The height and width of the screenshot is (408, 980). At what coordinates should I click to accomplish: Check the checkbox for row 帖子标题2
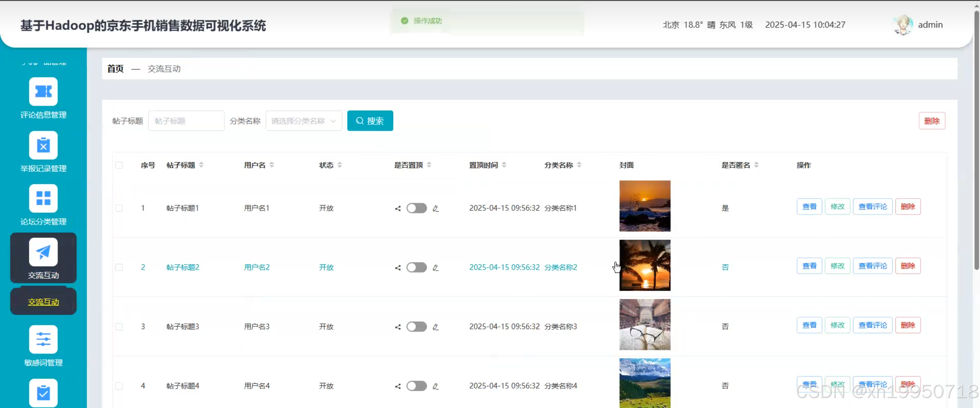[119, 267]
